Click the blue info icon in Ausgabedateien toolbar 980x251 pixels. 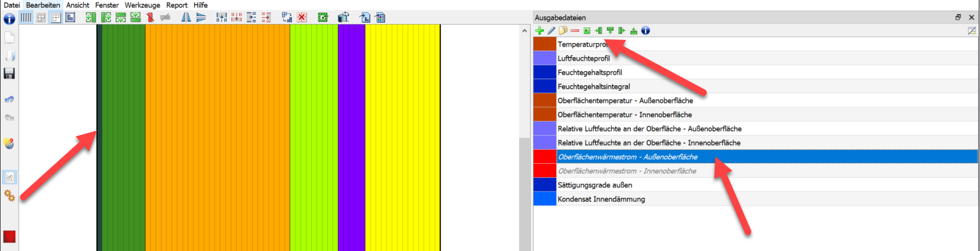[646, 31]
